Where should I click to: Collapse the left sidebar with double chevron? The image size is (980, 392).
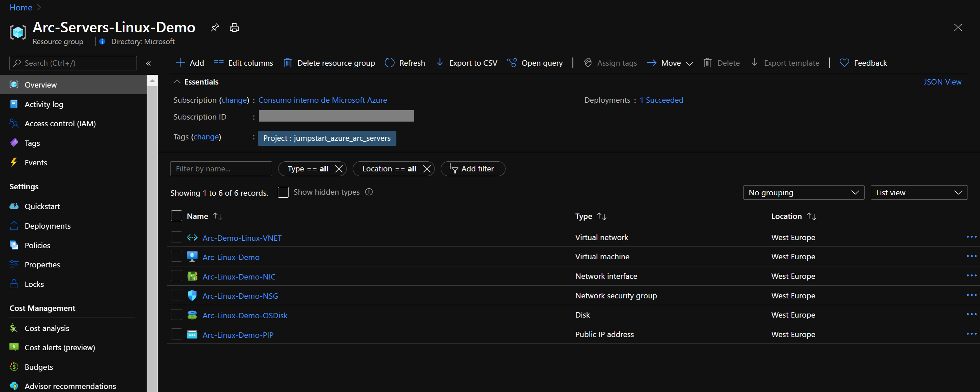(148, 63)
